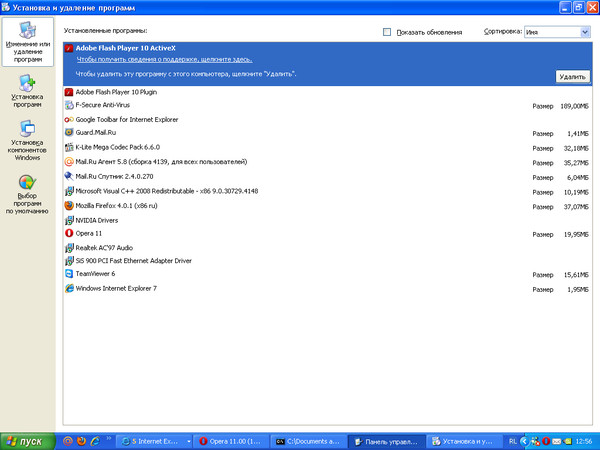Select 'SiS 900 PCI Fast Ethernet Adapter Driver'
This screenshot has width=600, height=450.
tap(134, 261)
